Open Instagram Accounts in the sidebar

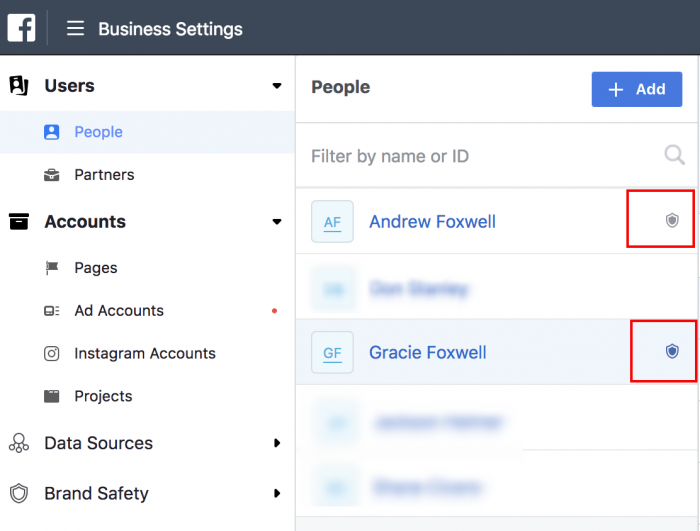[x=145, y=354]
